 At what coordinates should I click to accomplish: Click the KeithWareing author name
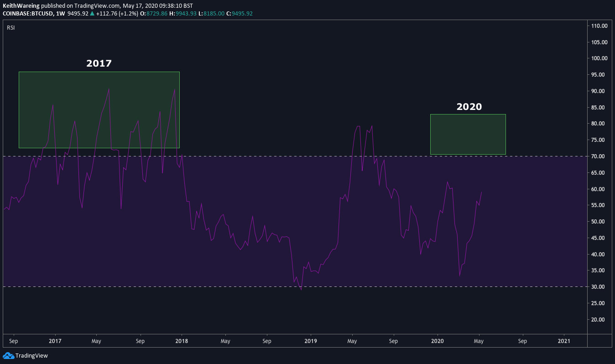[20, 6]
